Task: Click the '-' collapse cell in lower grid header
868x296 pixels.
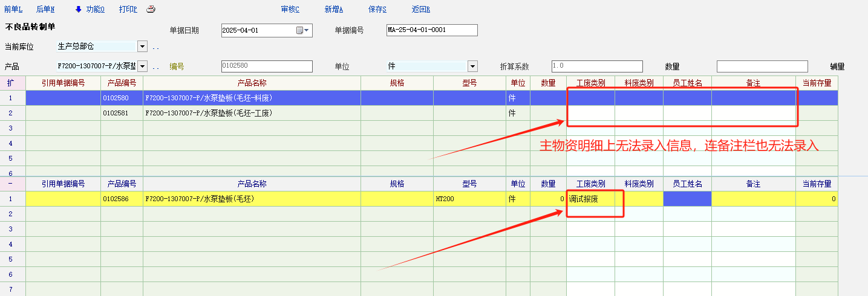Action: [x=10, y=184]
